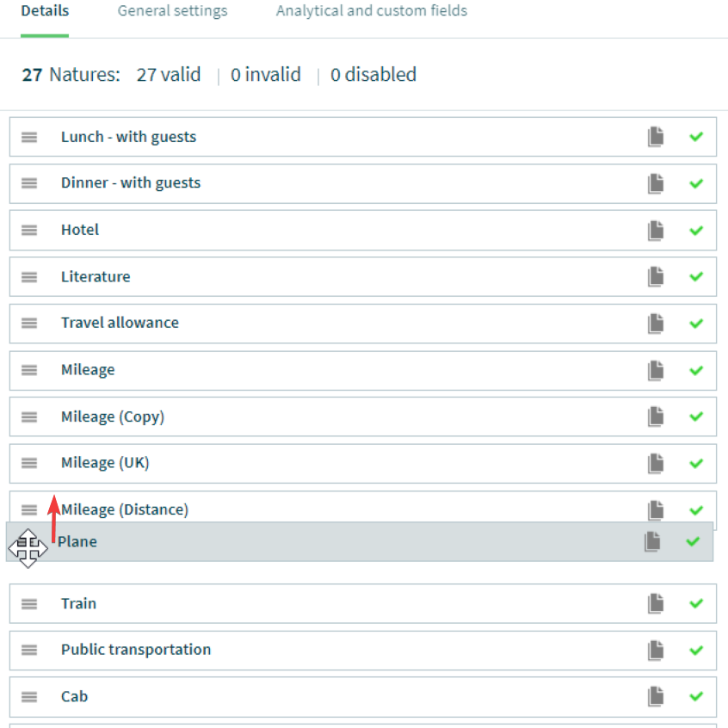
Task: Select the Details tab
Action: coord(45,10)
